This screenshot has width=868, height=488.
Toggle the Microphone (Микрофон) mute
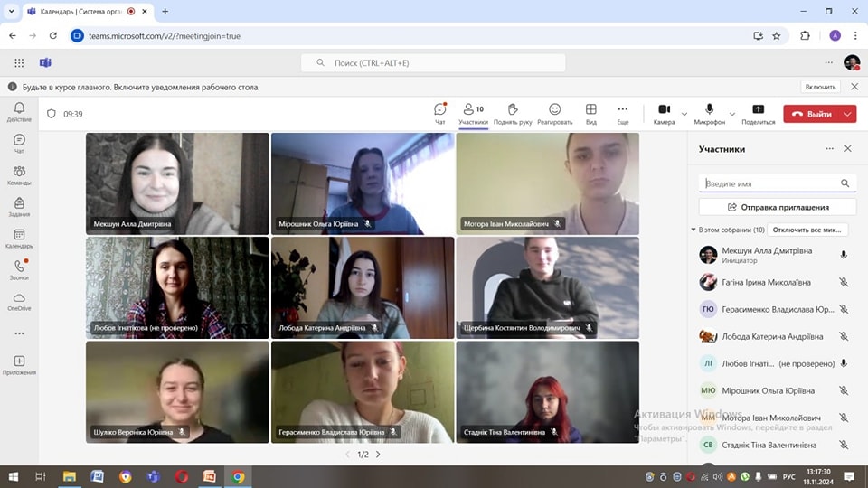[709, 110]
